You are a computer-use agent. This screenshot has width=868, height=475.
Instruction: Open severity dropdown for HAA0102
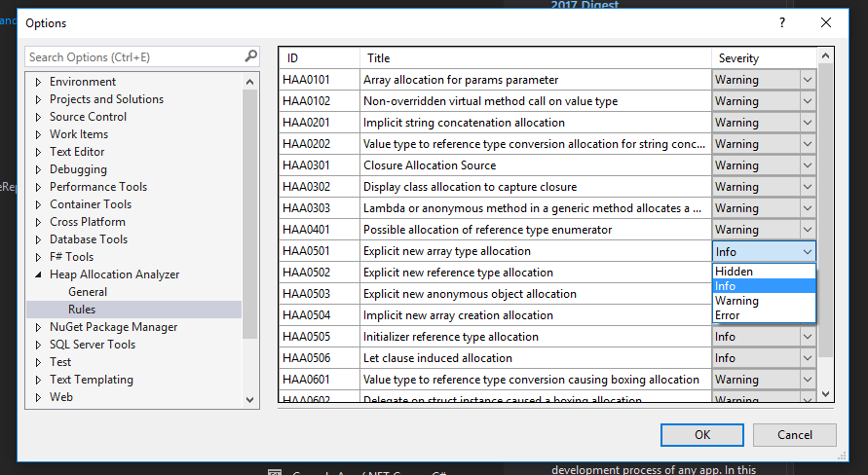[808, 101]
